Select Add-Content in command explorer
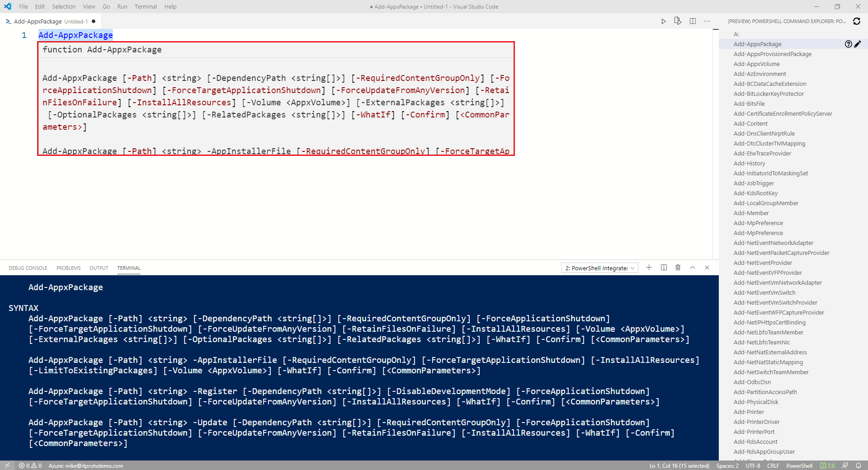868x470 pixels. pos(750,123)
